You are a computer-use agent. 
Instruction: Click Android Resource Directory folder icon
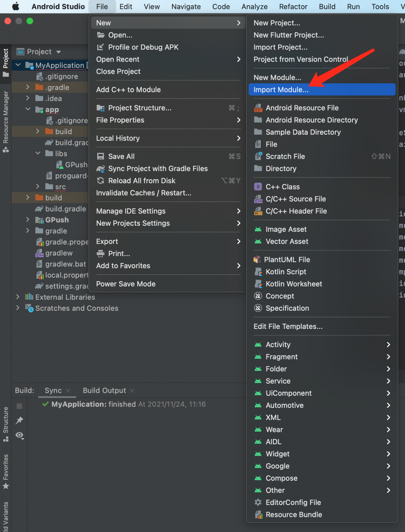258,120
